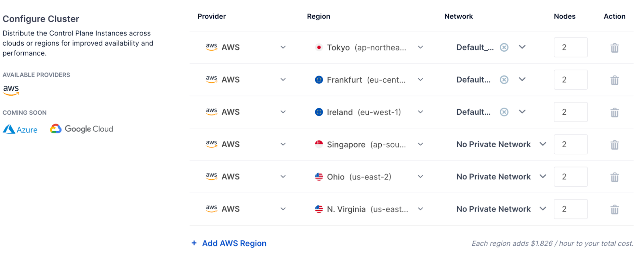Remove the Singapore region row
Image resolution: width=644 pixels, height=259 pixels.
pyautogui.click(x=614, y=145)
